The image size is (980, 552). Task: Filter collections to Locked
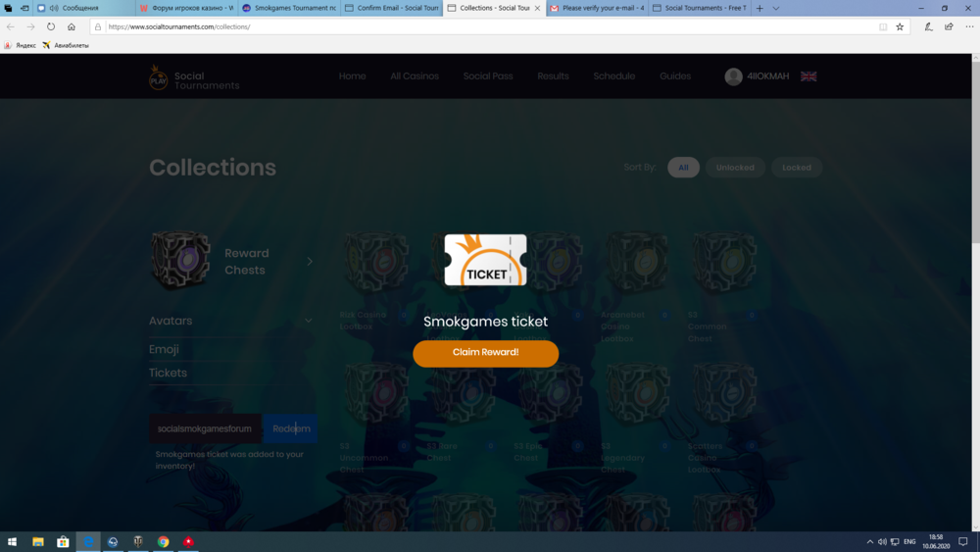(x=796, y=168)
